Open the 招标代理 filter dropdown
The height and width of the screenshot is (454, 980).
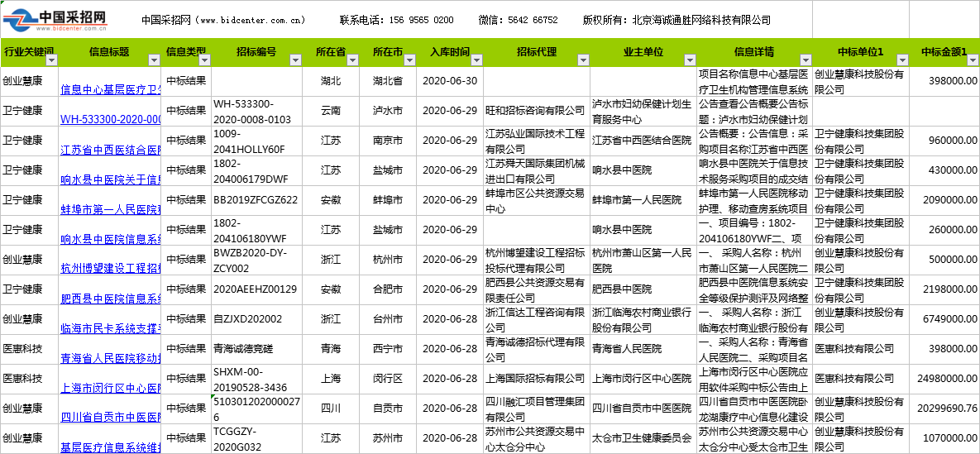(x=582, y=60)
